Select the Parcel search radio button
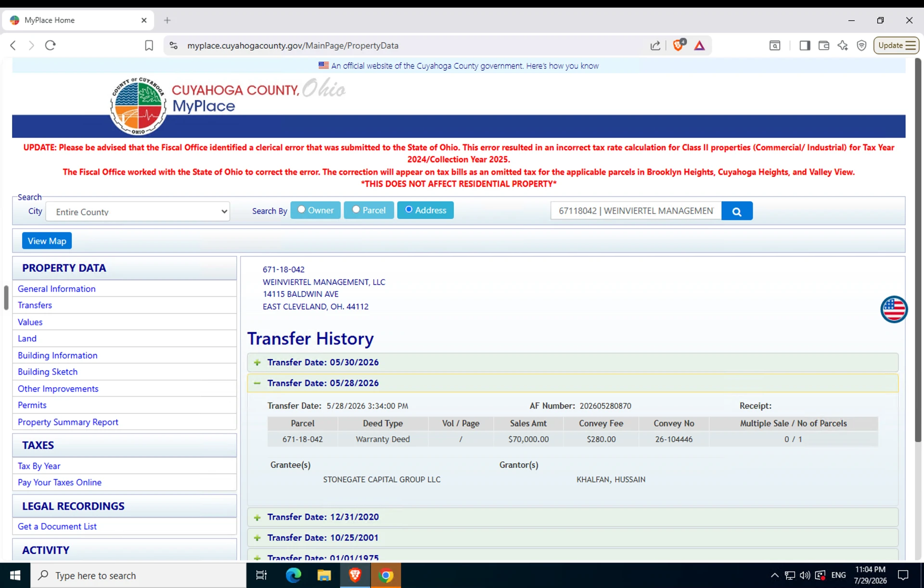Viewport: 924px width, 588px height. tap(356, 209)
